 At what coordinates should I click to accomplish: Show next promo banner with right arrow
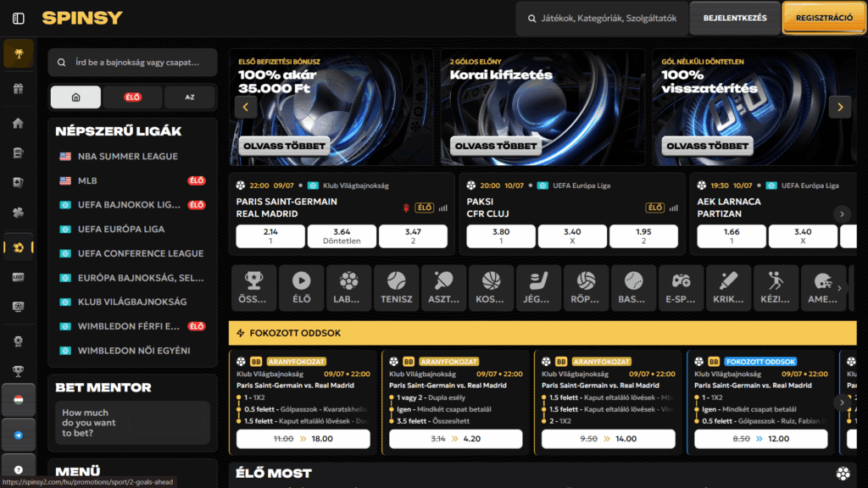coord(840,108)
